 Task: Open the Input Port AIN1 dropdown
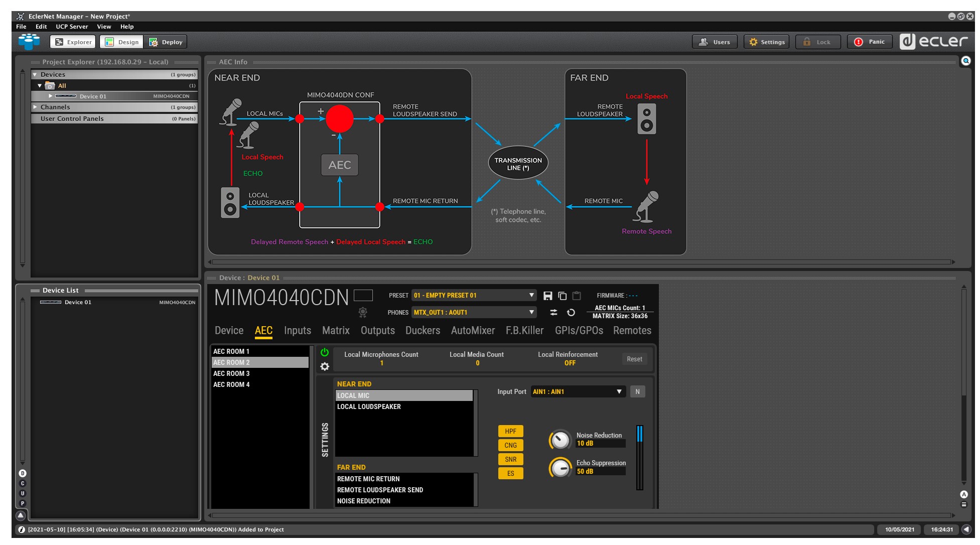(x=578, y=392)
